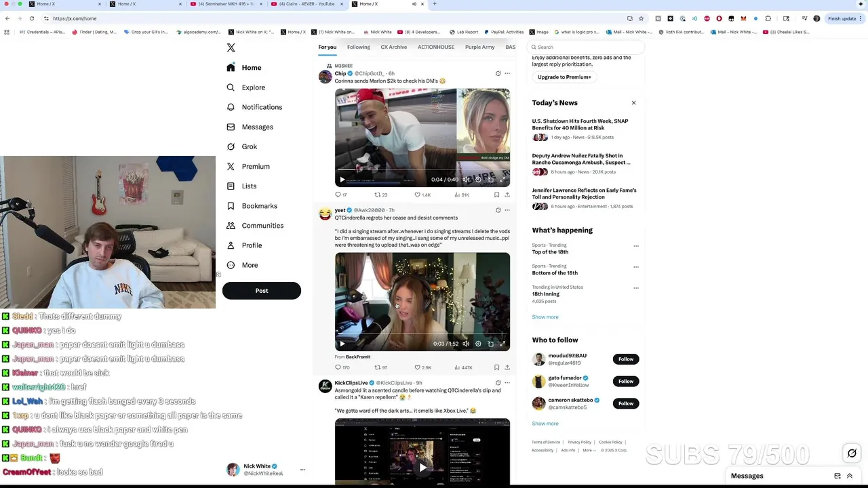Play the KickClipsLive video thumbnail
This screenshot has height=488, width=868.
pos(422,467)
